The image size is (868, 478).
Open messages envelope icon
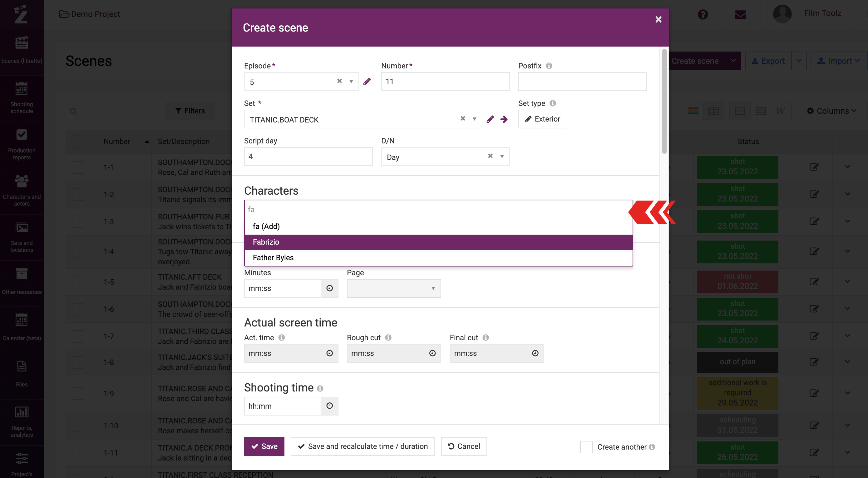tap(740, 14)
